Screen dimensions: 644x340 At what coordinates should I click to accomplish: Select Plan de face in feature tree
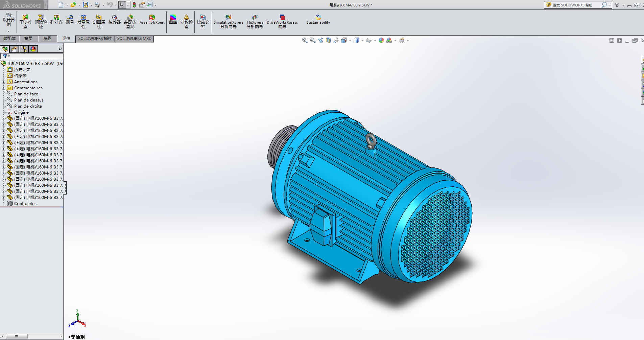tap(26, 94)
